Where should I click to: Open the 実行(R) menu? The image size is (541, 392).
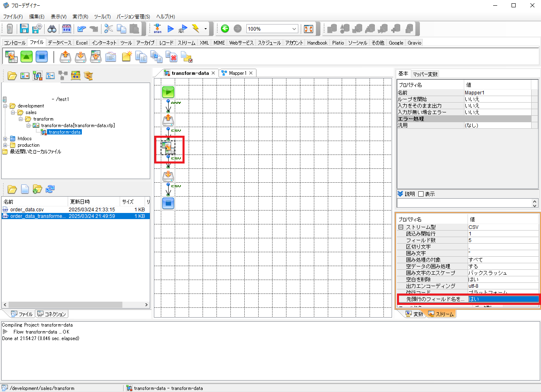tap(81, 17)
